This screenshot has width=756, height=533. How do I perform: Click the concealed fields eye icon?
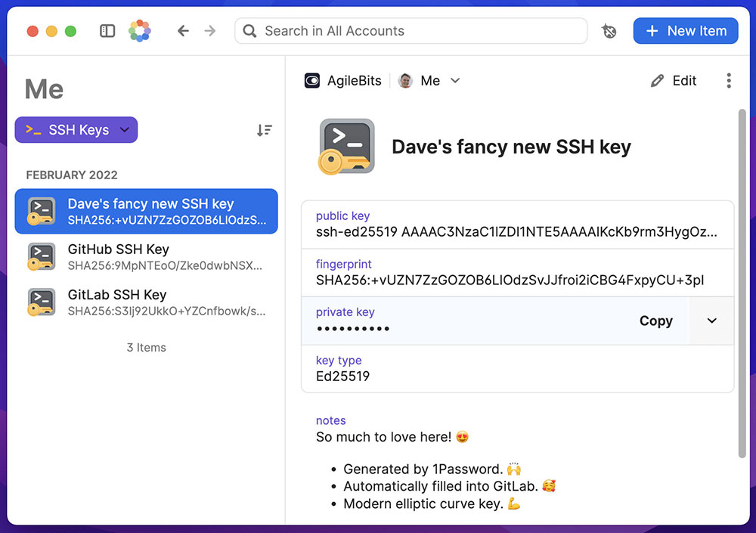coord(609,30)
